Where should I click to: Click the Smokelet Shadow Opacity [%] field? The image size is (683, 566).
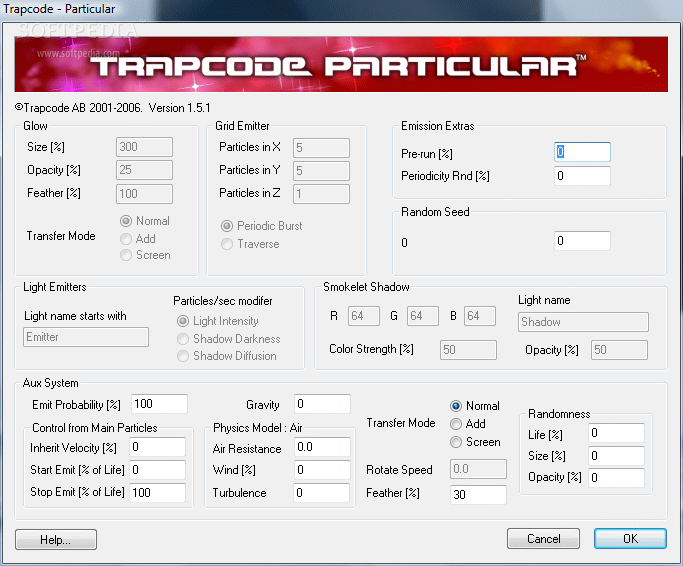pos(619,350)
